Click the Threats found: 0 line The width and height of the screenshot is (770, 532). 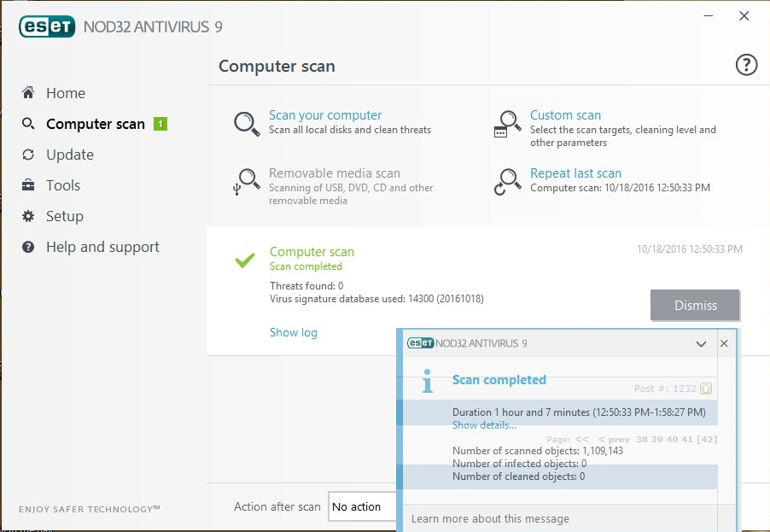(306, 286)
